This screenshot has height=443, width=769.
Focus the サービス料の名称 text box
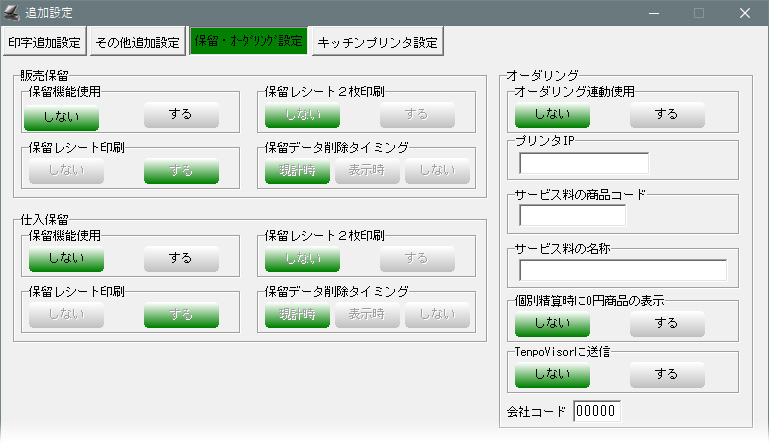click(623, 270)
